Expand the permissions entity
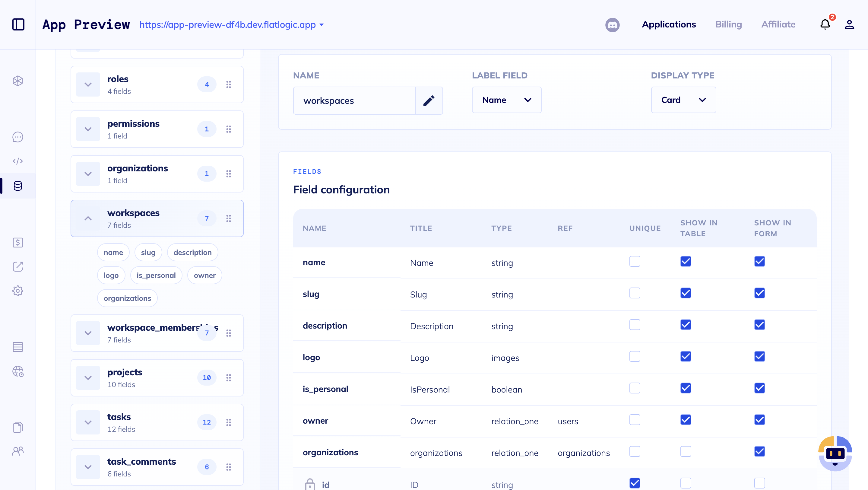Screen dimensions: 868x490 (88, 129)
